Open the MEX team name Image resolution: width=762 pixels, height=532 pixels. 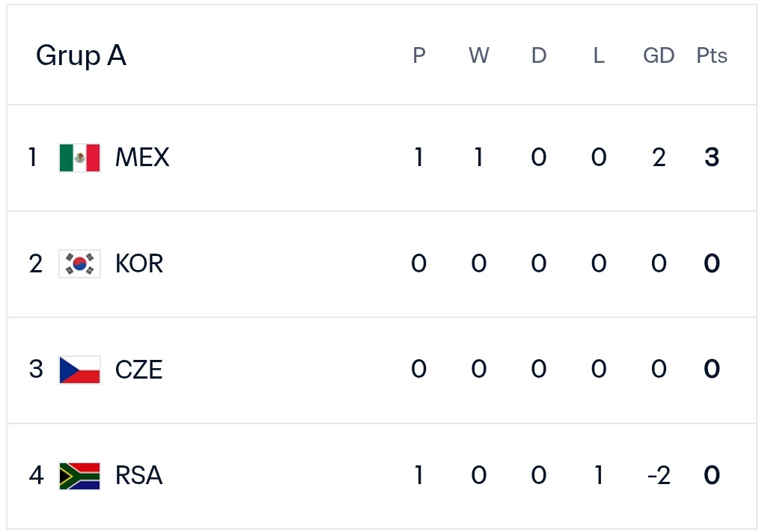click(x=142, y=157)
